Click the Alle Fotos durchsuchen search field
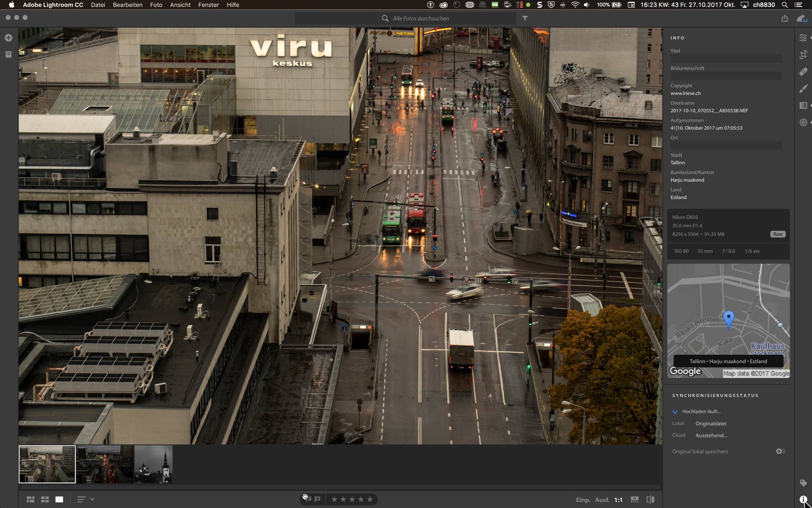This screenshot has width=812, height=508. (406, 18)
